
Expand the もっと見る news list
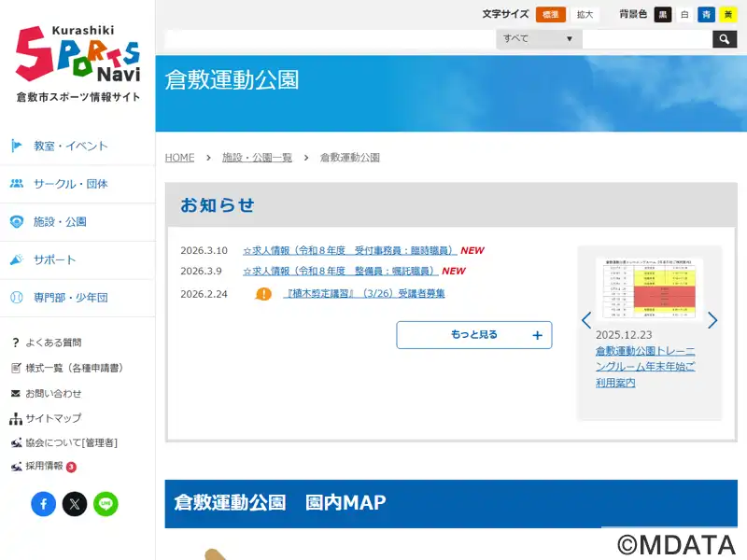point(473,335)
